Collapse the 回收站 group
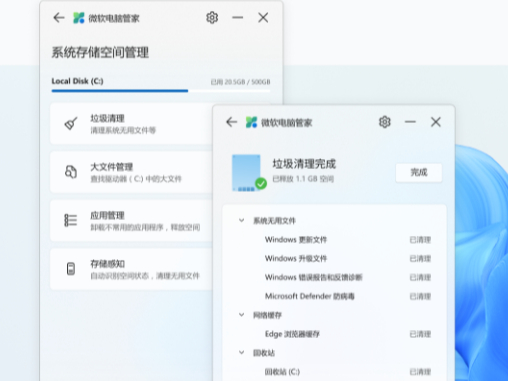 pos(241,352)
